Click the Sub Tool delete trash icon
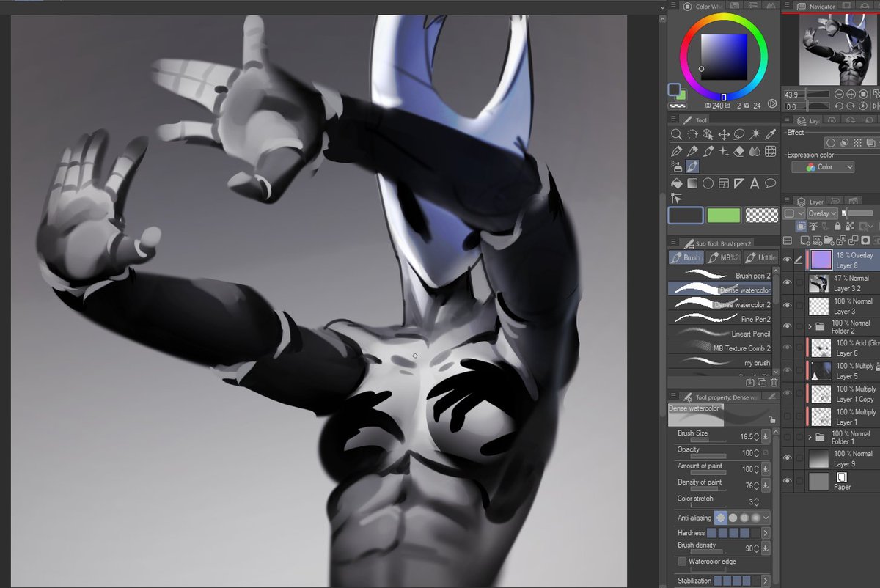Image resolution: width=880 pixels, height=588 pixels. 774,383
